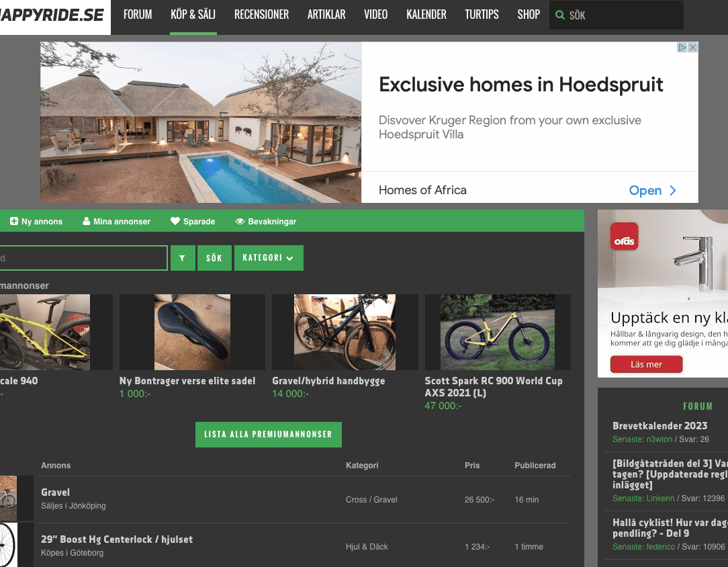Open the Shop menu item
Viewport: 728px width, 567px height.
(529, 15)
